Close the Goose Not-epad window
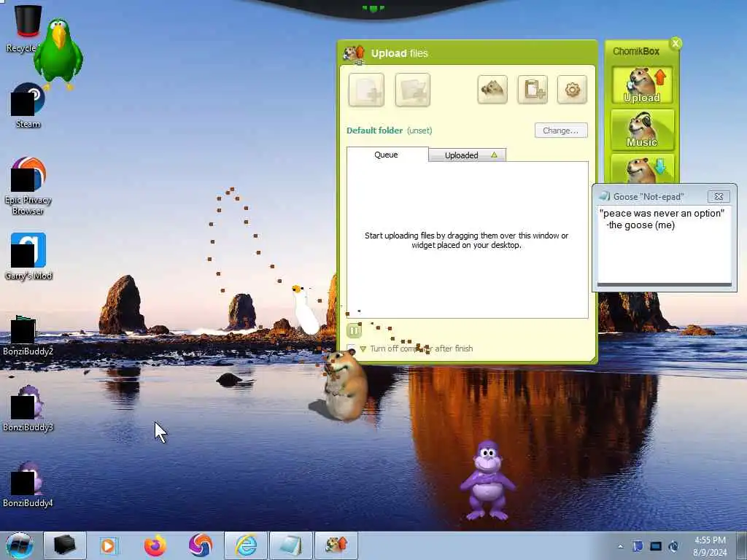 tap(719, 196)
